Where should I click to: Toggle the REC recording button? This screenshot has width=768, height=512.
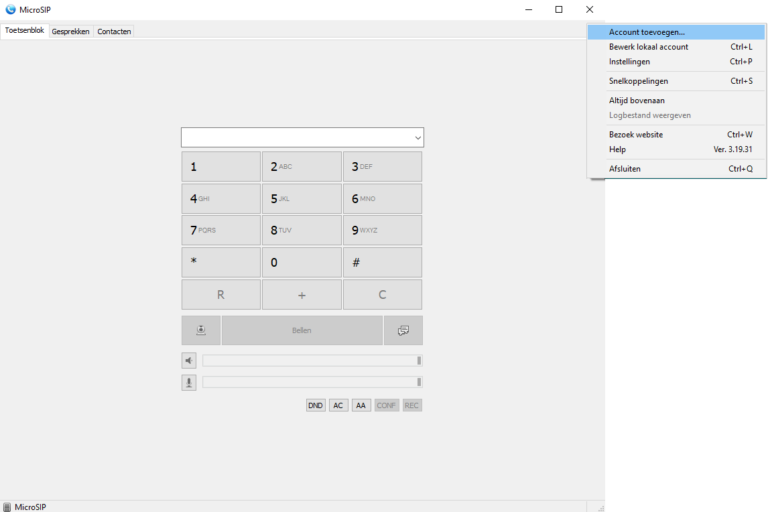coord(412,405)
